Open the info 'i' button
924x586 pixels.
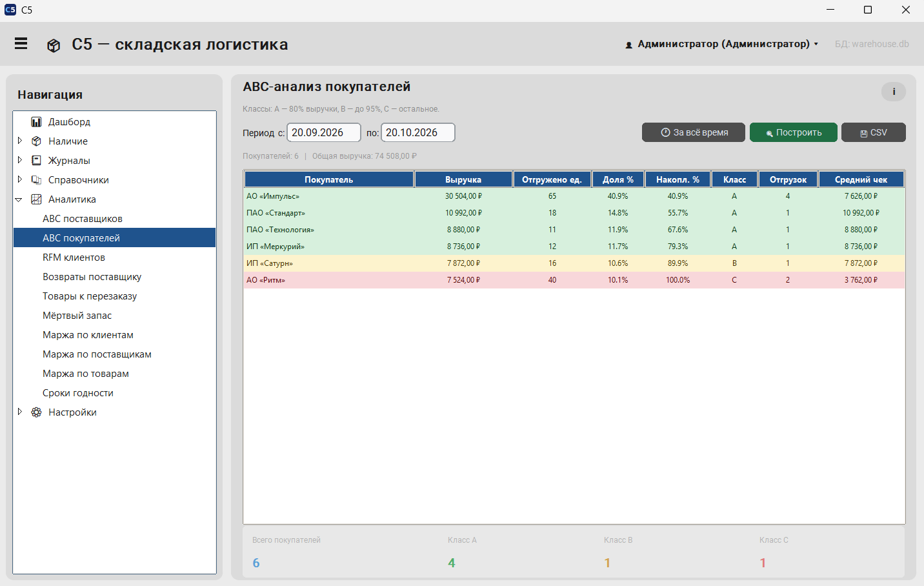tap(894, 92)
